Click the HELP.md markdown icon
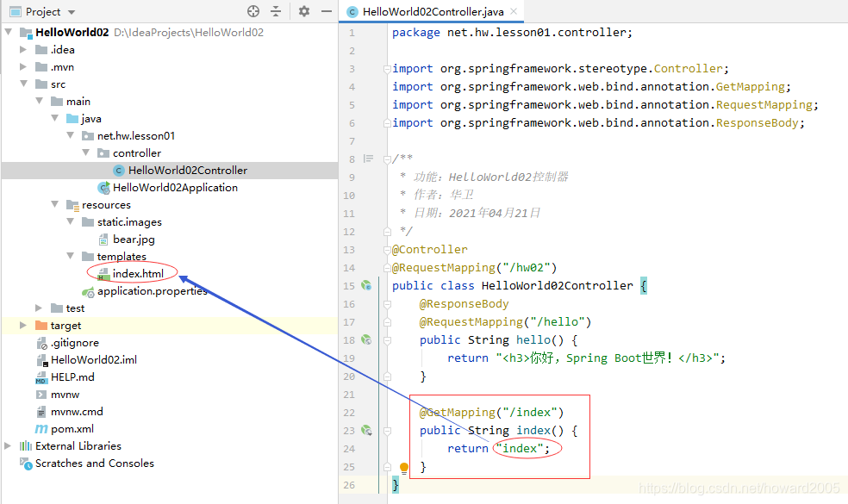 [x=41, y=376]
